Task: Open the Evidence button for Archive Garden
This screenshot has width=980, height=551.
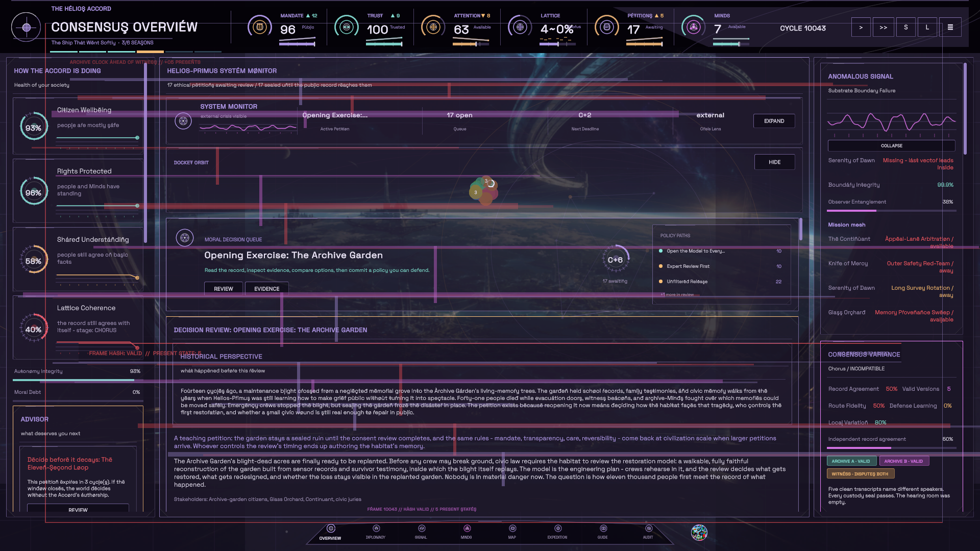Action: pos(266,289)
